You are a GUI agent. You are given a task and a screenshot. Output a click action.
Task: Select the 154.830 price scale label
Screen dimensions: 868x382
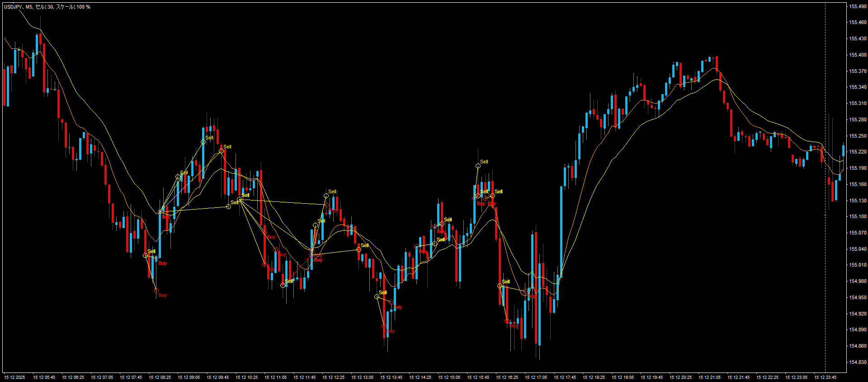(858, 362)
